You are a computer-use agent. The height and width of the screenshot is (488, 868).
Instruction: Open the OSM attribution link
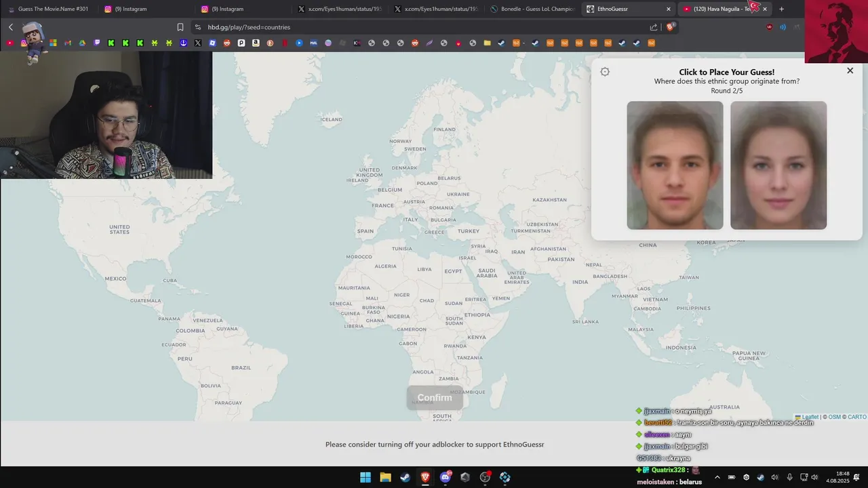pos(834,417)
